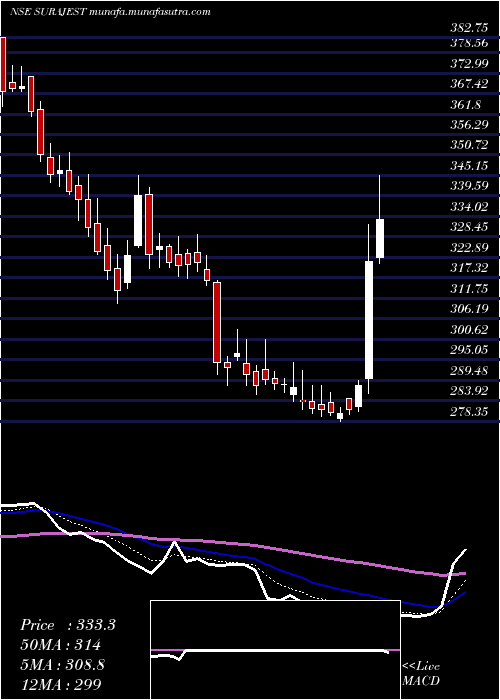Click the 295.05 price axis label
500x700 pixels.
469,350
